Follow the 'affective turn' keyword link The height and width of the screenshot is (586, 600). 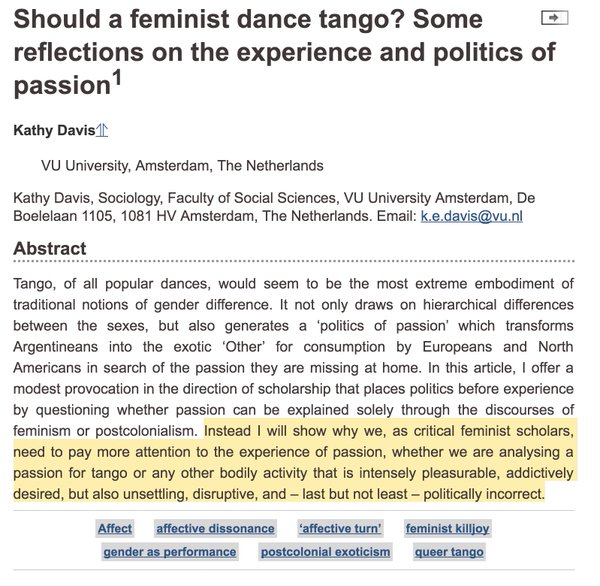click(340, 529)
